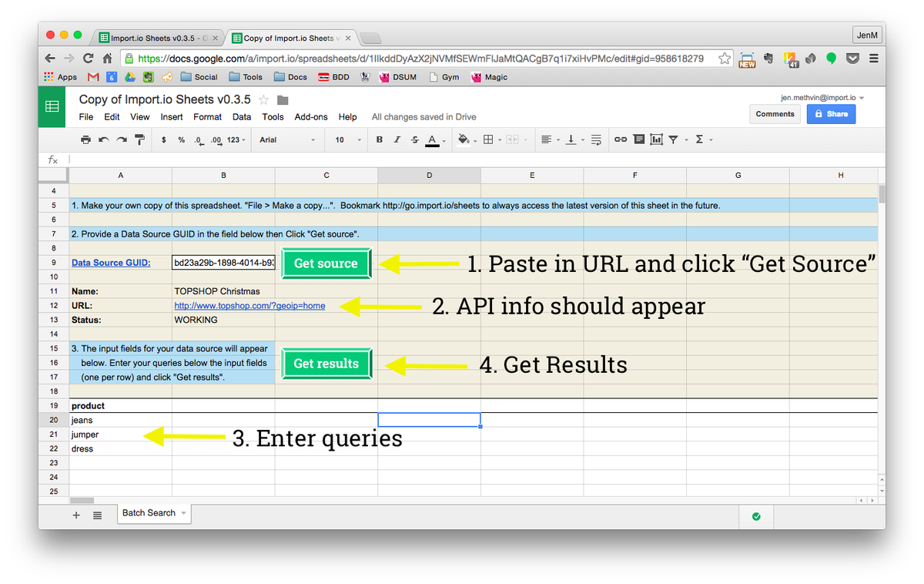This screenshot has width=924, height=584.
Task: Star the Copy of Import.io Sheets document
Action: 264,100
